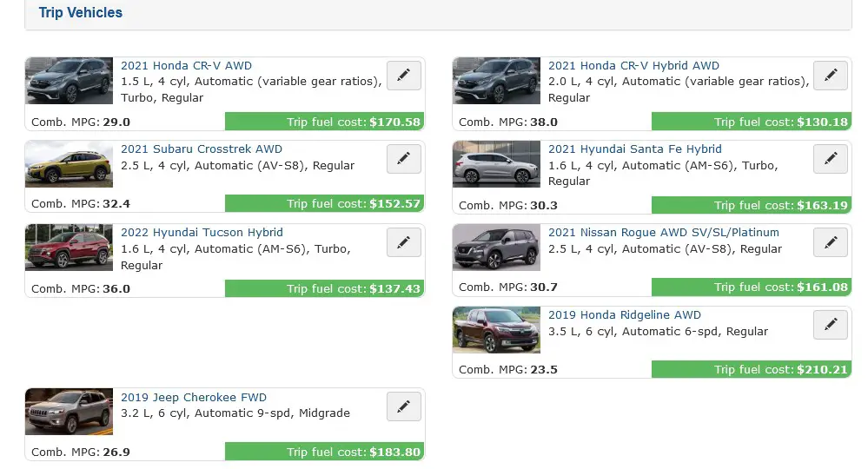This screenshot has height=469, width=868.
Task: Edit the 2021 Hyundai Santa Fe Hybrid entry
Action: pos(831,159)
